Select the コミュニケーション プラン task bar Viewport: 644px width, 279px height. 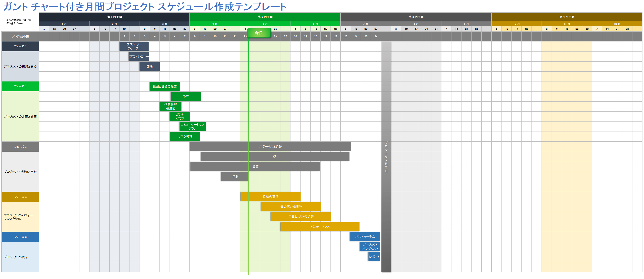(193, 126)
